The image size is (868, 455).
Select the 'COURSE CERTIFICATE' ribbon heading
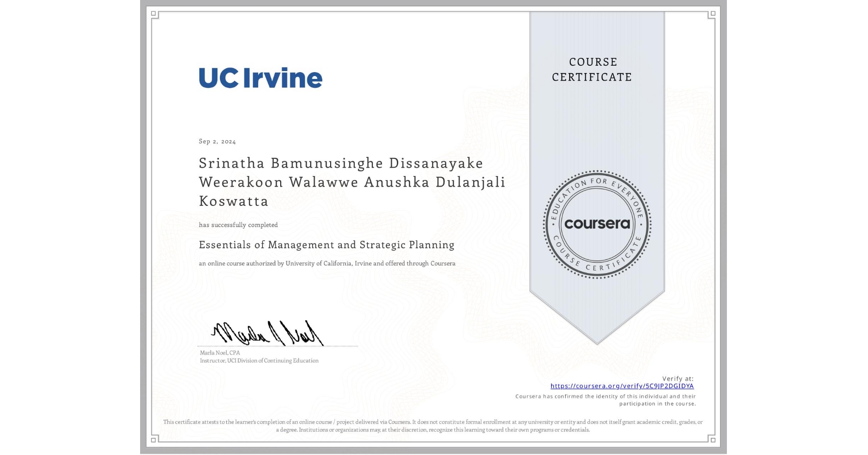click(x=592, y=69)
